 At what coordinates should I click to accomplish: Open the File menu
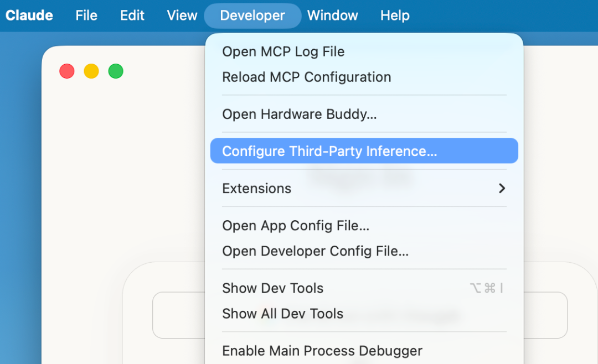pos(86,15)
